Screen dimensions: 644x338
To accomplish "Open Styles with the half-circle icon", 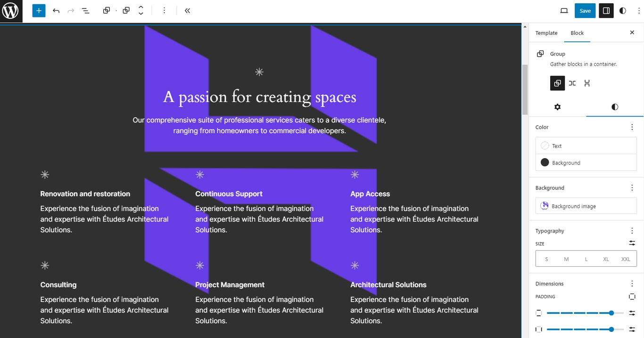I will [615, 107].
